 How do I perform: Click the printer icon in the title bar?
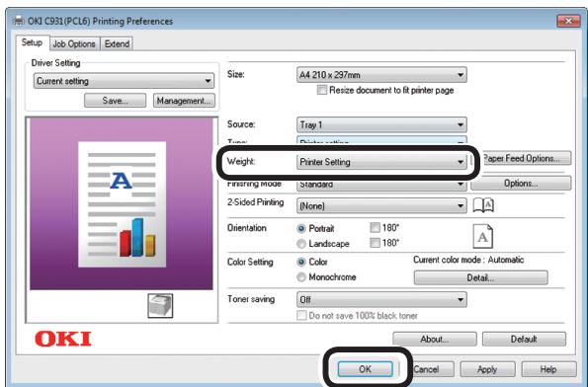click(x=19, y=21)
